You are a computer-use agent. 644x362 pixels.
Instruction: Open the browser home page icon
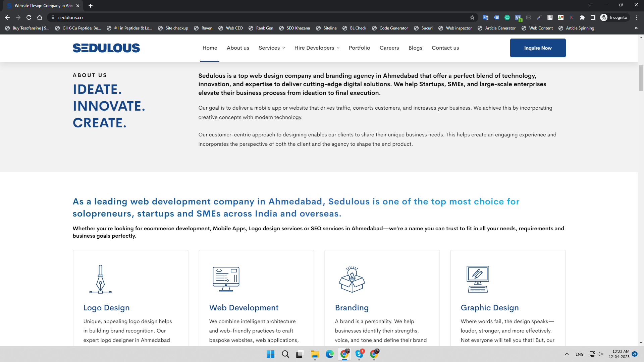[40, 17]
